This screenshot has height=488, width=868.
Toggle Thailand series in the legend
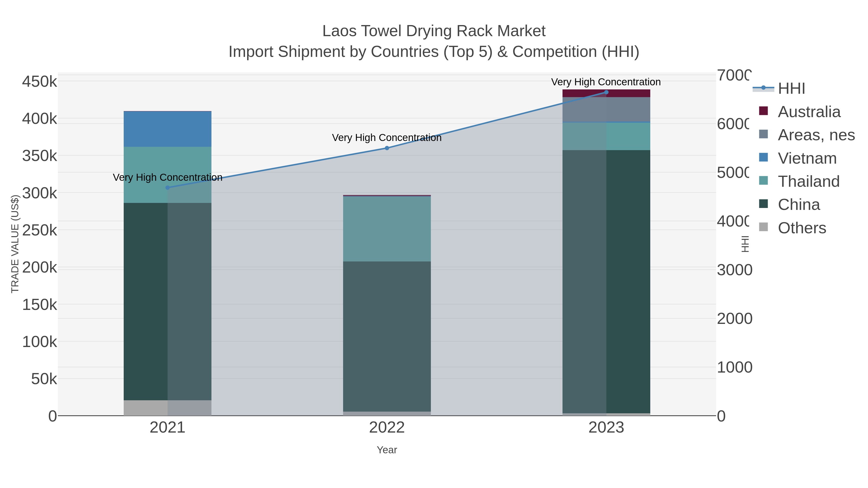tap(799, 181)
